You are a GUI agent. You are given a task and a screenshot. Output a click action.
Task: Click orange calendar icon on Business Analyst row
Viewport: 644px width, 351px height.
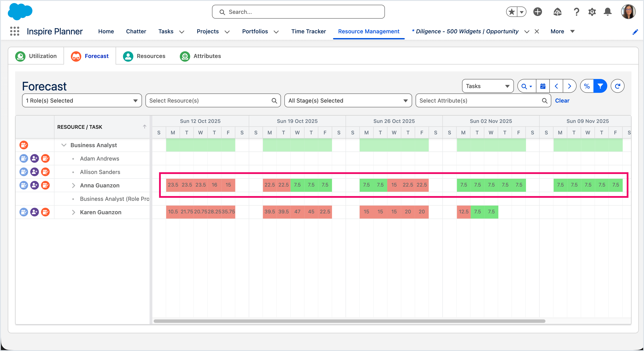coord(24,145)
